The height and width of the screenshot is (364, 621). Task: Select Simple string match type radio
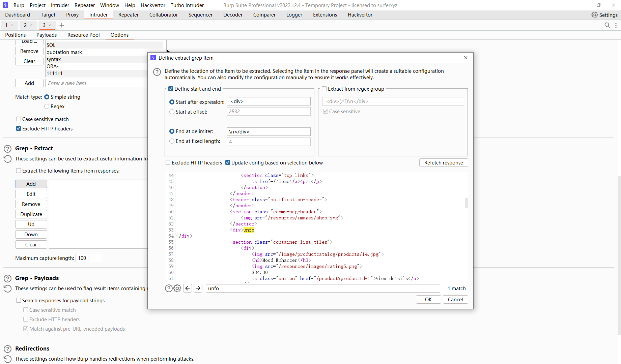pyautogui.click(x=47, y=97)
